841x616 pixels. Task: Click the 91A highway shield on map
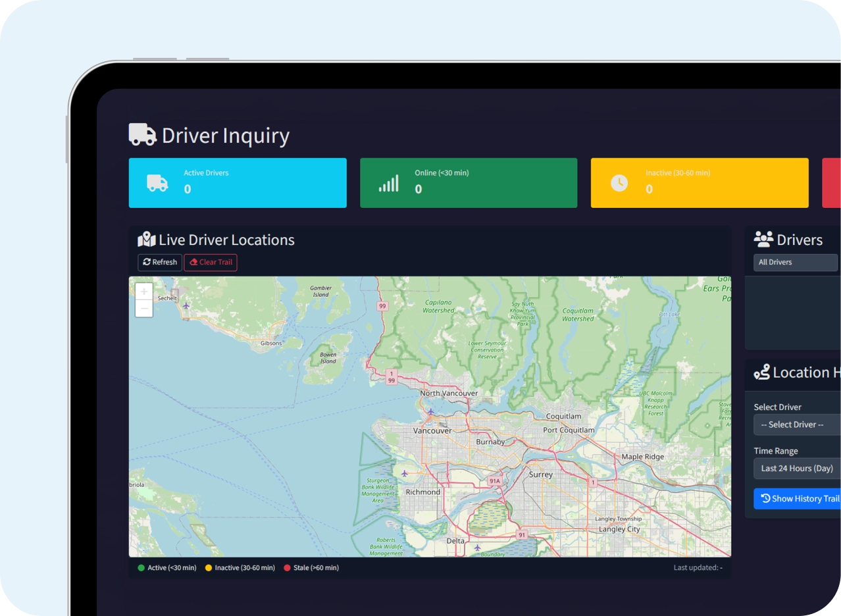click(495, 481)
